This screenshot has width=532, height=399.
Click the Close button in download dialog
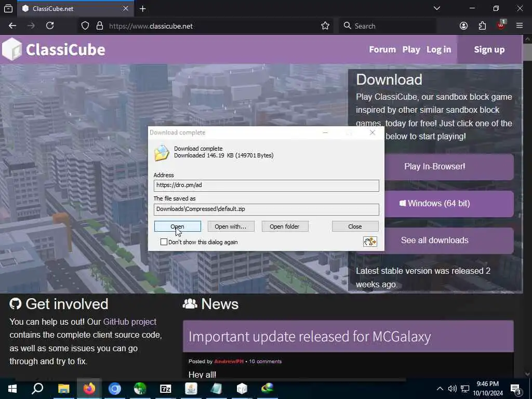pyautogui.click(x=355, y=227)
